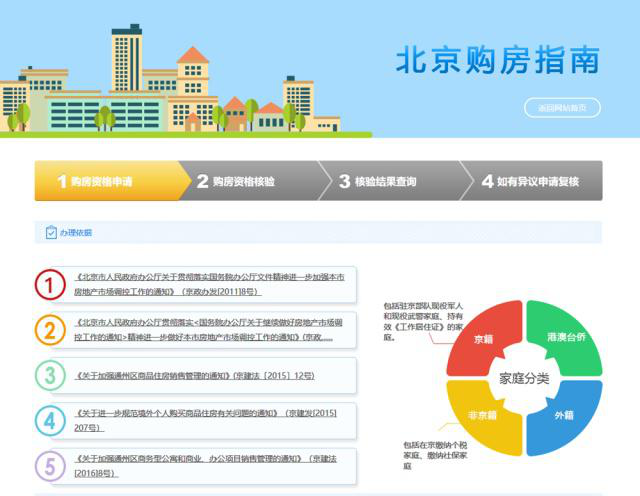Click the 返回网站首页 button in banner

click(562, 108)
